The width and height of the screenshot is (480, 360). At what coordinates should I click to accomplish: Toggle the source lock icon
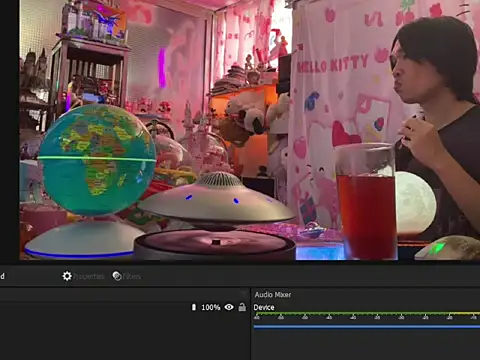coord(242,307)
